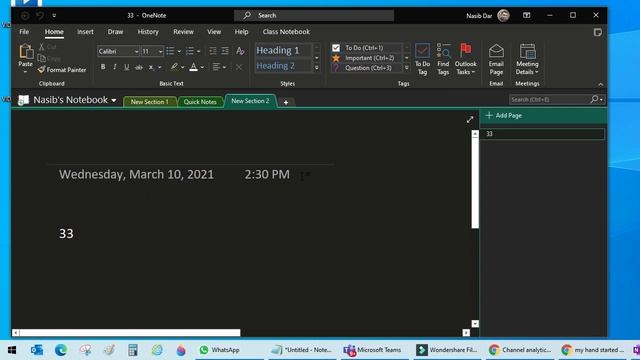This screenshot has height=360, width=640.
Task: Switch to the Insert tab
Action: pyautogui.click(x=85, y=32)
